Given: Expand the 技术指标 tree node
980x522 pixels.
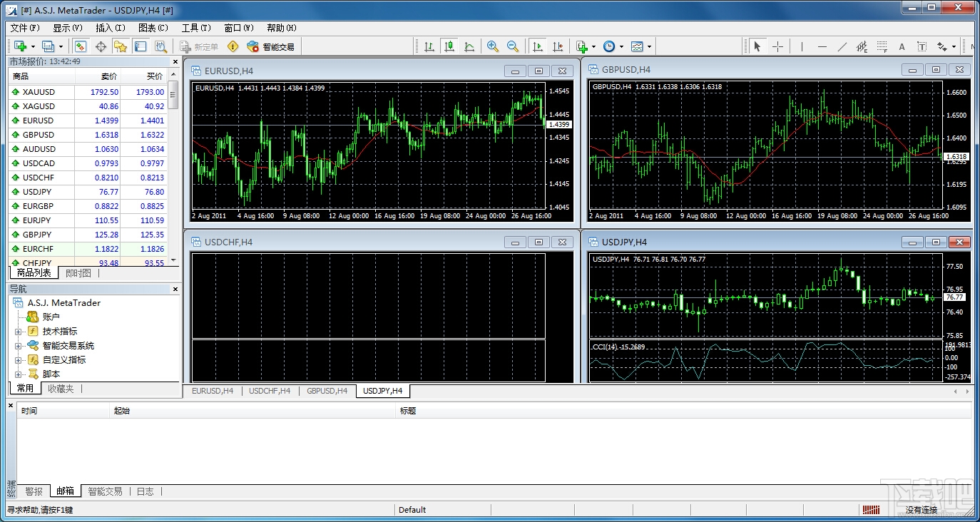Looking at the screenshot, I should click(19, 332).
